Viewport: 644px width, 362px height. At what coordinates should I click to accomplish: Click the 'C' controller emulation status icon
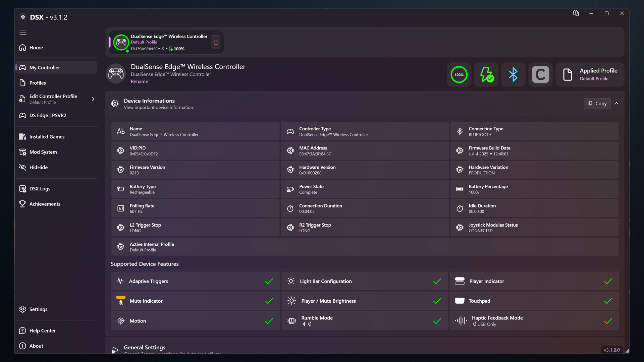point(540,74)
